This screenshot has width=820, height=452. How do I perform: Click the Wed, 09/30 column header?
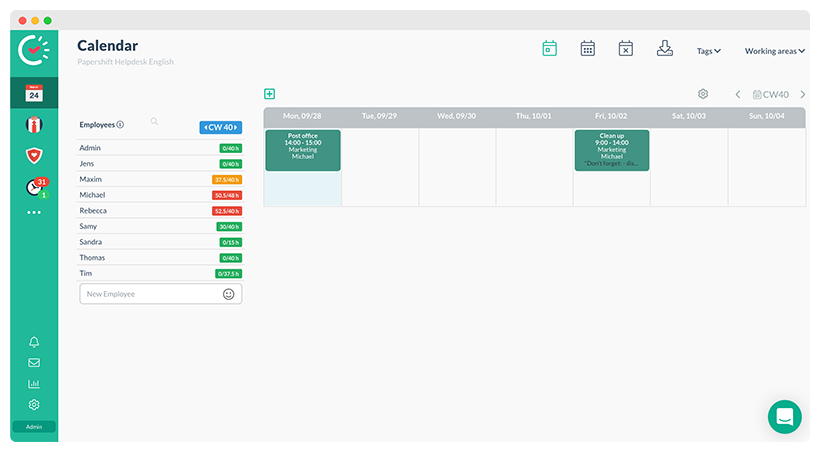point(457,116)
